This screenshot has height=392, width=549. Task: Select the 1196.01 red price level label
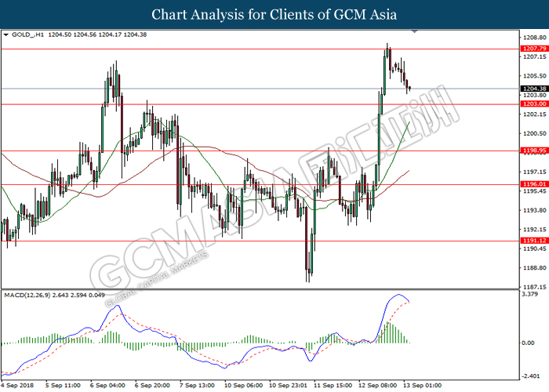point(534,184)
